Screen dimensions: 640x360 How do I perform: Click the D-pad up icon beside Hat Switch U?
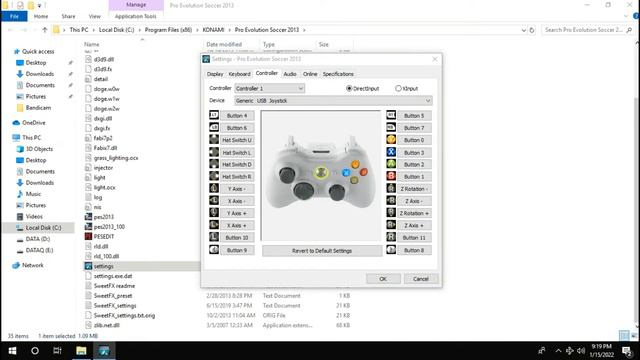point(214,140)
